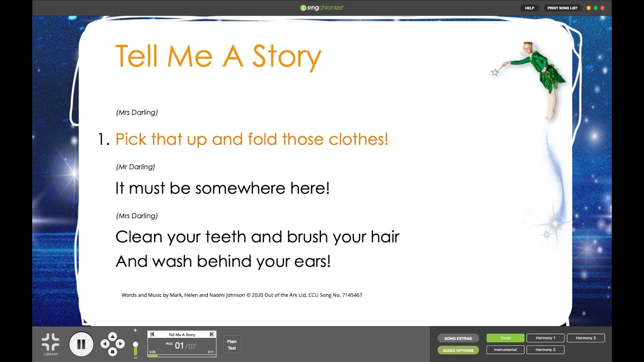644x362 pixels.
Task: Enable the Harmony 2 track
Action: tap(545, 350)
